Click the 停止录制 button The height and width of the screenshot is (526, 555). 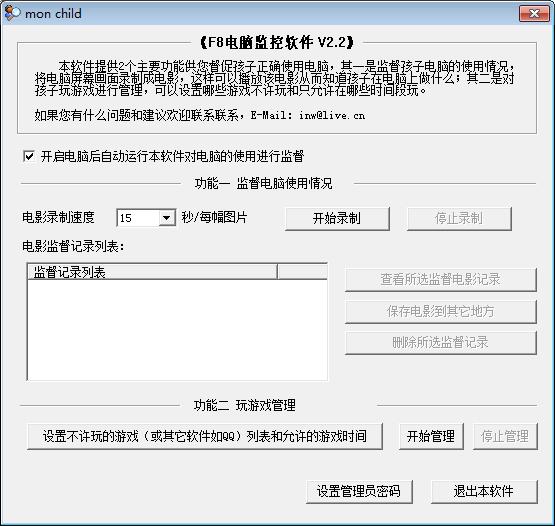click(x=459, y=218)
